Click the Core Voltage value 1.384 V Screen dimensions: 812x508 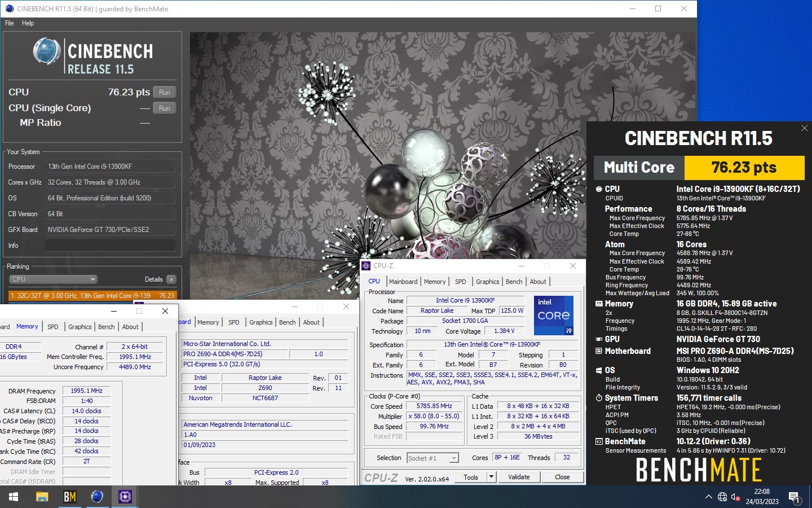(504, 331)
